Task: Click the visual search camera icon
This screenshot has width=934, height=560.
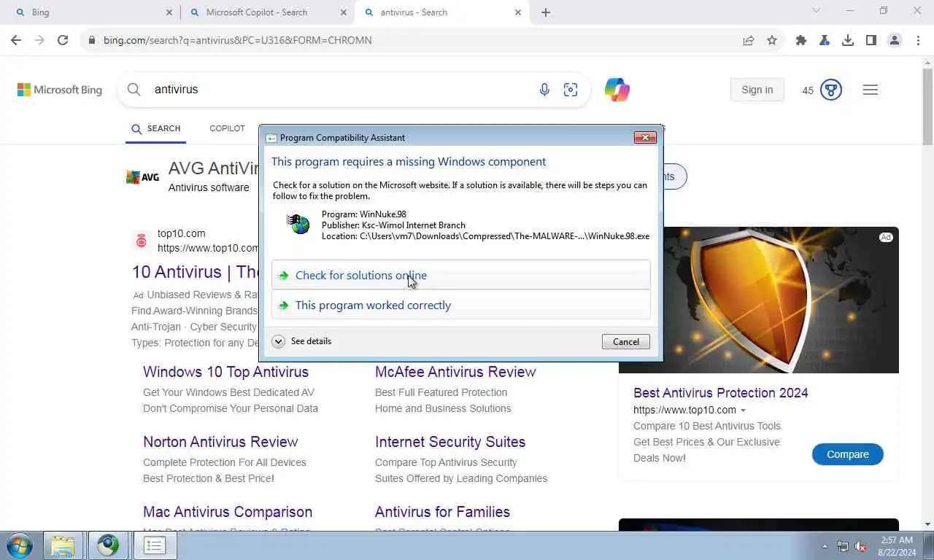Action: [571, 90]
